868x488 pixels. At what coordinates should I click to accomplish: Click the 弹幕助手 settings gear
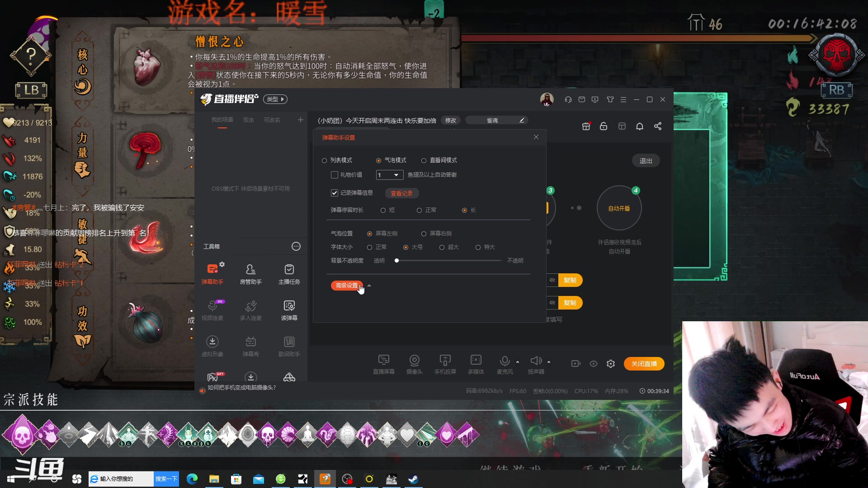pos(222,264)
